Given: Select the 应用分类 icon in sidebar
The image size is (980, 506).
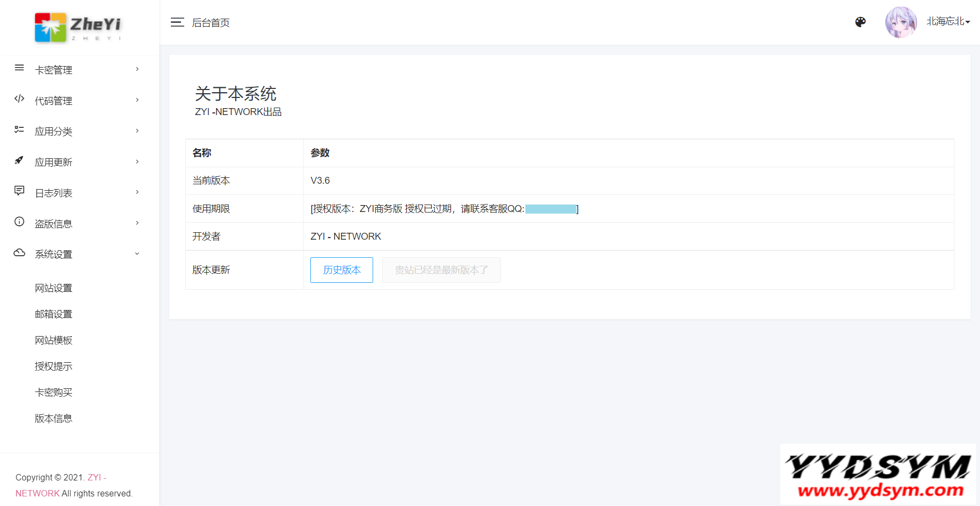Looking at the screenshot, I should pyautogui.click(x=19, y=130).
